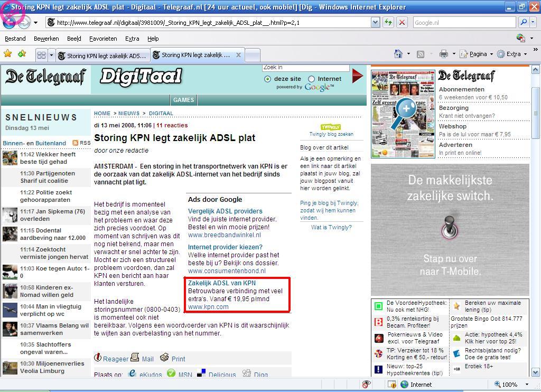Share on MSN green check icon

click(171, 373)
